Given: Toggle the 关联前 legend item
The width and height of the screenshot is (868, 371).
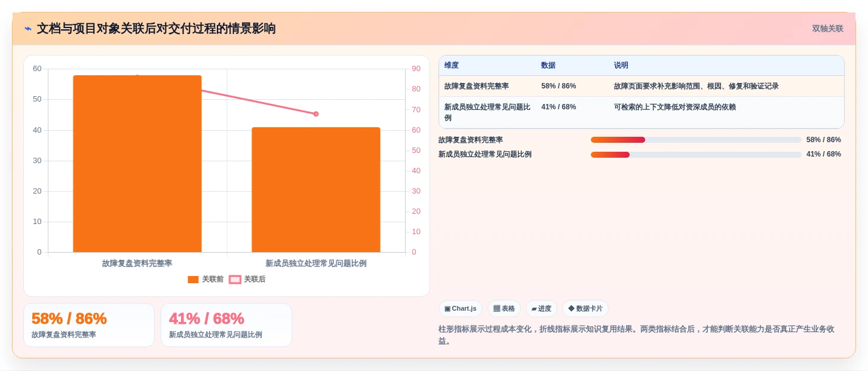Looking at the screenshot, I should (x=206, y=279).
